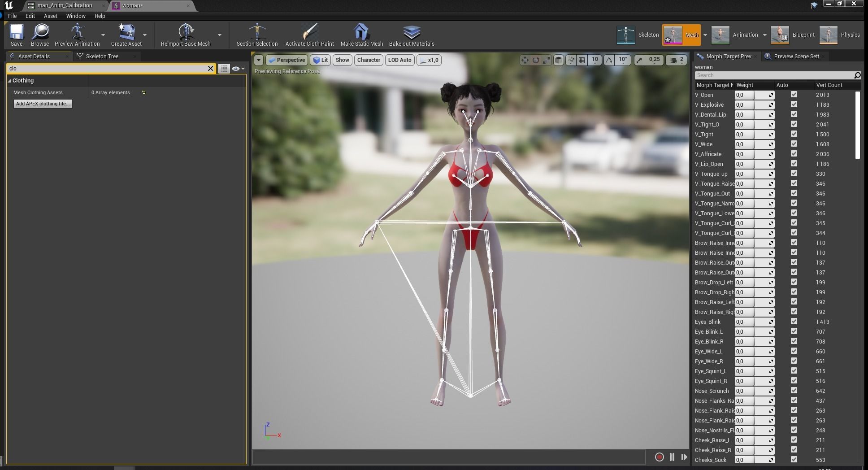Click the surface snapping icon
The height and width of the screenshot is (470, 868).
[x=571, y=60]
